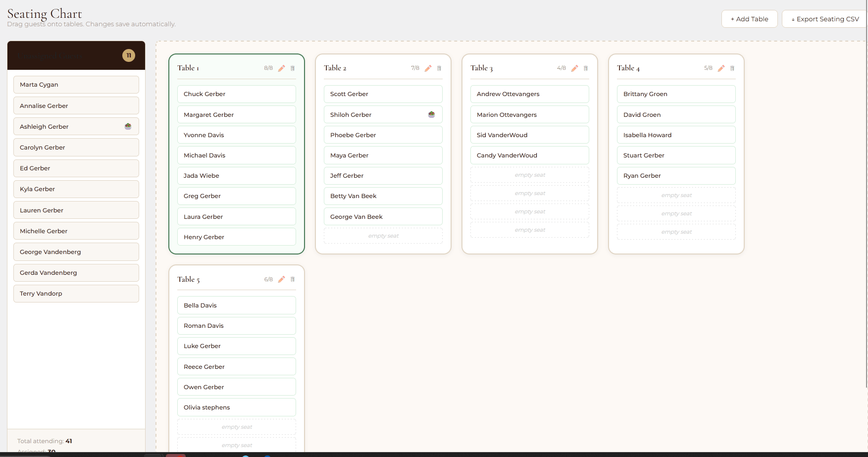Delete Table 1 using its trash icon
868x457 pixels.
293,68
